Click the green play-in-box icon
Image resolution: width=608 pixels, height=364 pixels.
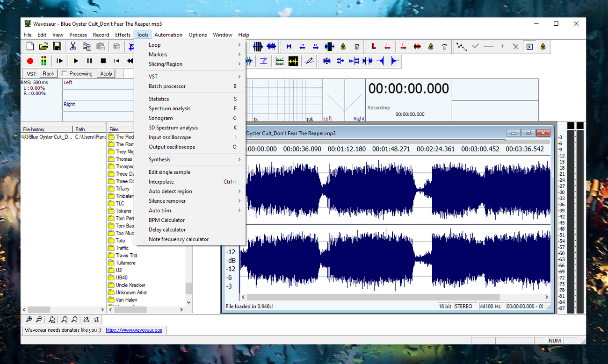point(529,46)
